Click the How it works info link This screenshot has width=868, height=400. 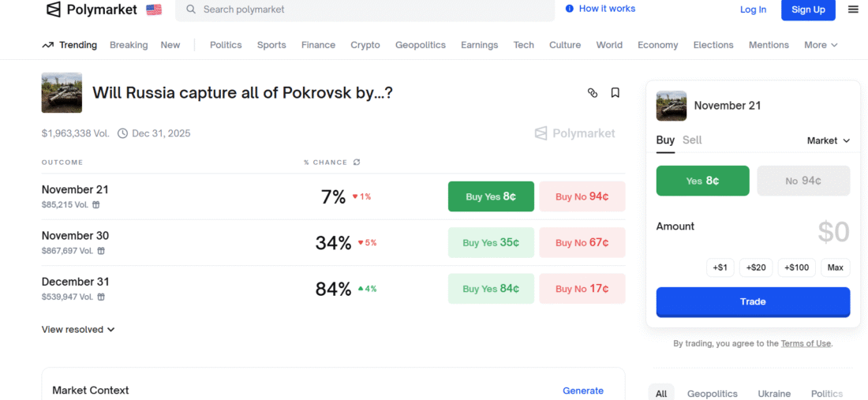[x=600, y=9]
